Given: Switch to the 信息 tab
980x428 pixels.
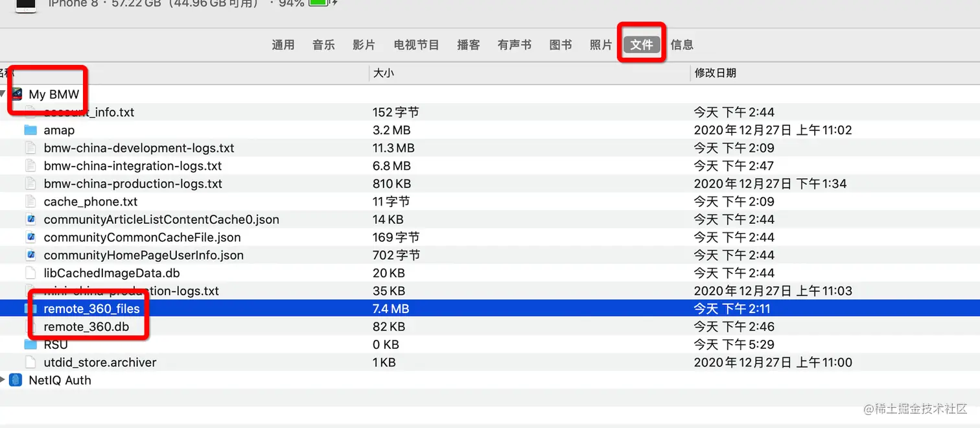Looking at the screenshot, I should click(x=682, y=45).
